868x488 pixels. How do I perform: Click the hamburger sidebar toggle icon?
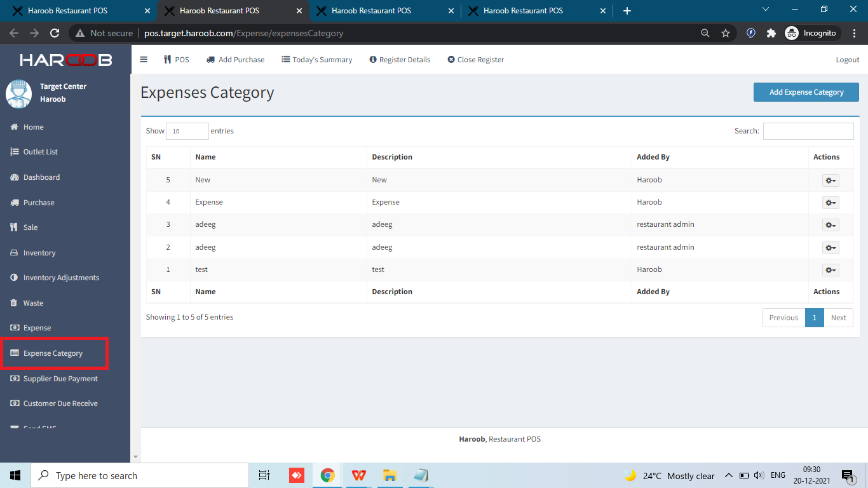click(x=144, y=60)
